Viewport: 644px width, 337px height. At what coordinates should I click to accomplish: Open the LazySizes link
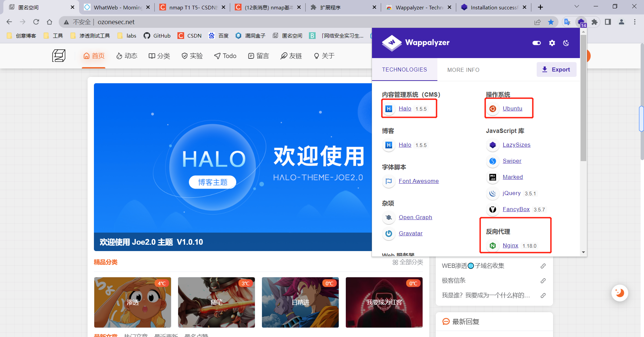(517, 145)
